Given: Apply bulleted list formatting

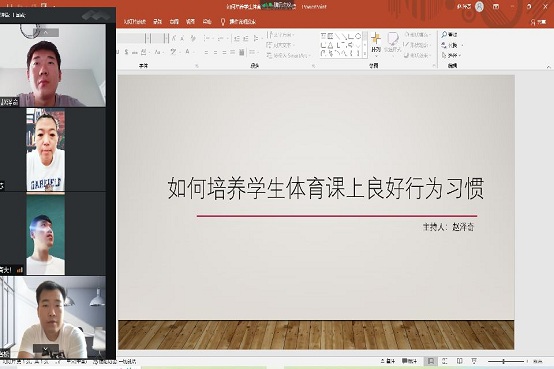Looking at the screenshot, I should click(x=207, y=38).
